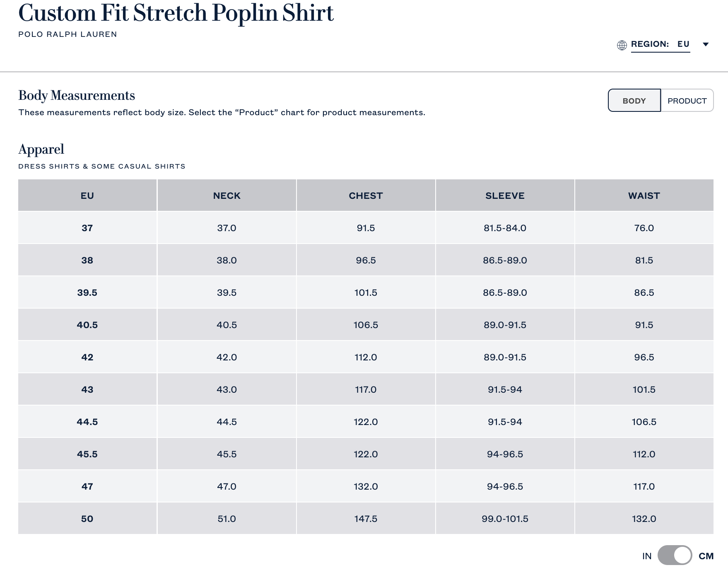The width and height of the screenshot is (728, 570).
Task: Click the SLEEVE column header
Action: [x=505, y=196]
